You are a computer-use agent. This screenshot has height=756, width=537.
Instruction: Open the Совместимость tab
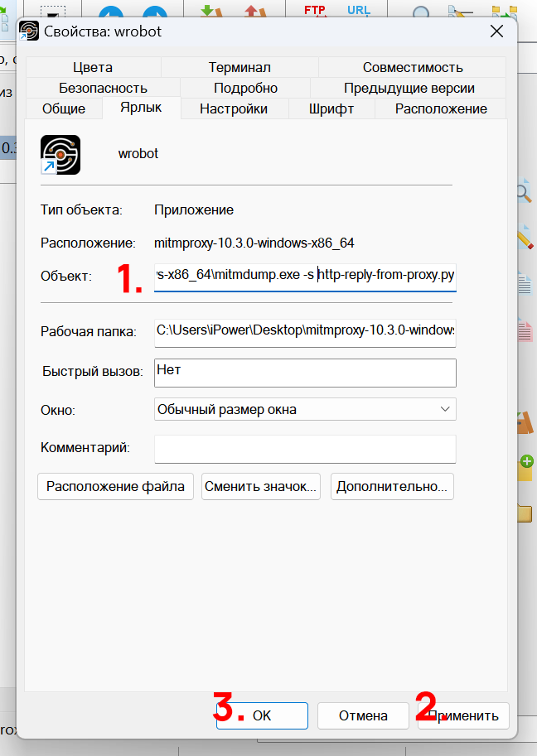click(x=413, y=68)
